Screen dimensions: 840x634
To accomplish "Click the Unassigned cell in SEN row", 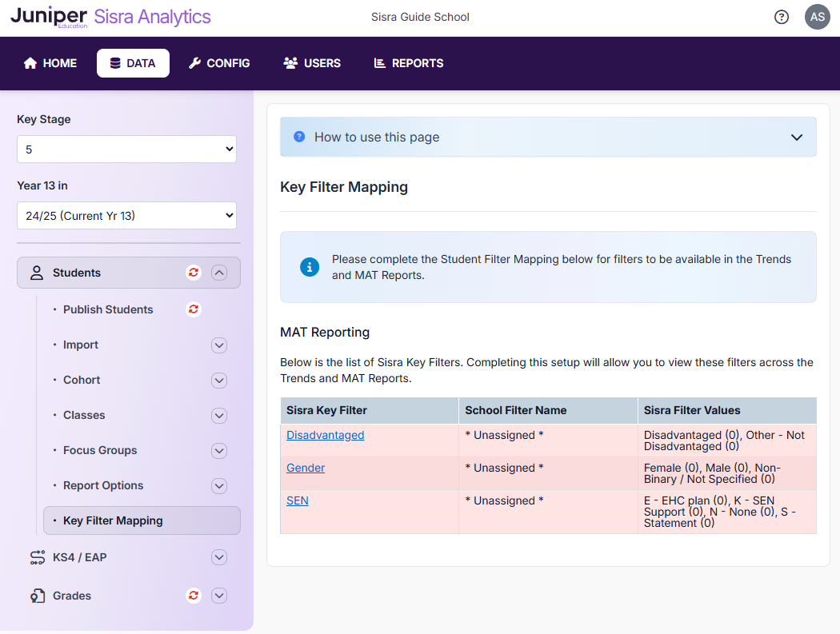I will coord(548,512).
